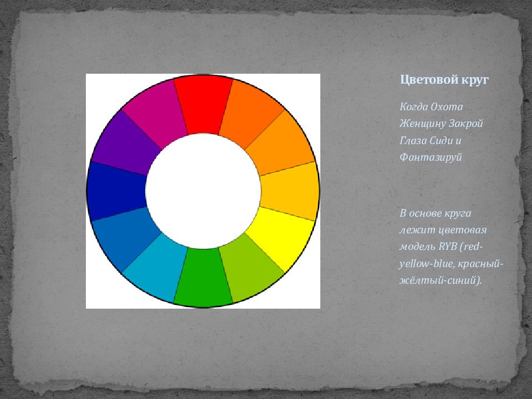532x399 pixels.
Task: Click the text line 'Когда Охота'
Action: 431,107
